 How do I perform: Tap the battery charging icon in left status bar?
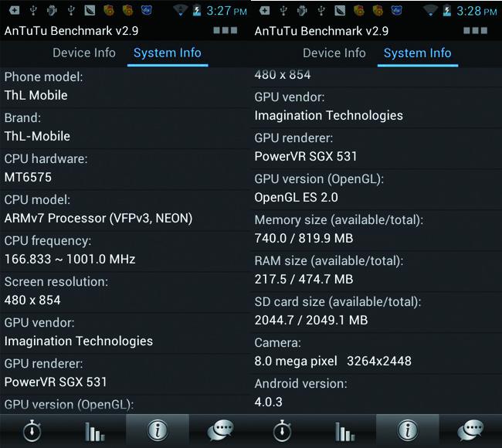point(197,11)
